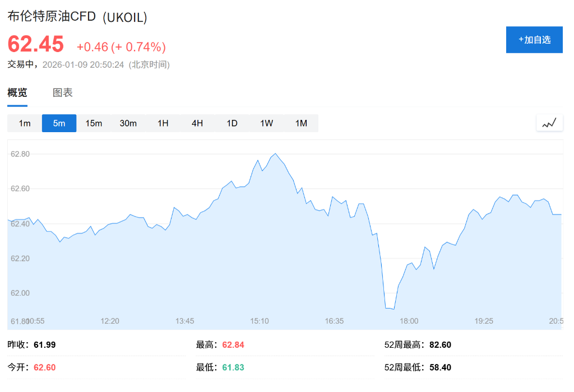Image resolution: width=574 pixels, height=392 pixels.
Task: Select the 5m timeframe
Action: coord(59,123)
